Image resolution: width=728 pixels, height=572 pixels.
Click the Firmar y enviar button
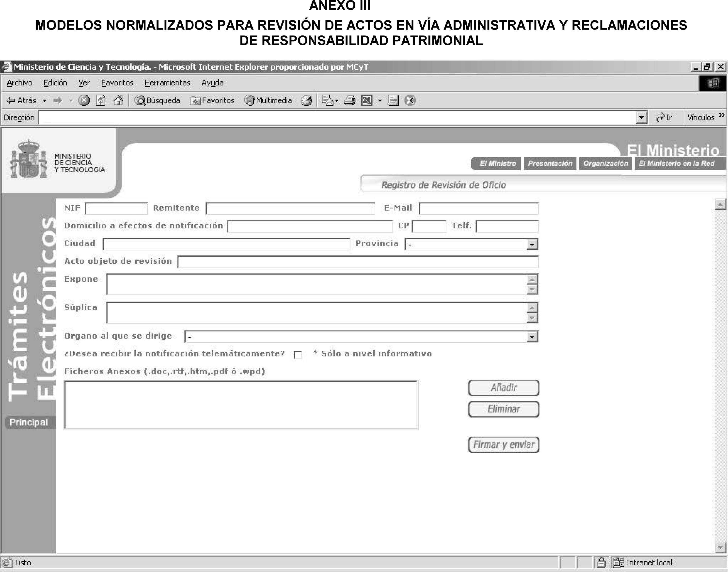click(504, 445)
